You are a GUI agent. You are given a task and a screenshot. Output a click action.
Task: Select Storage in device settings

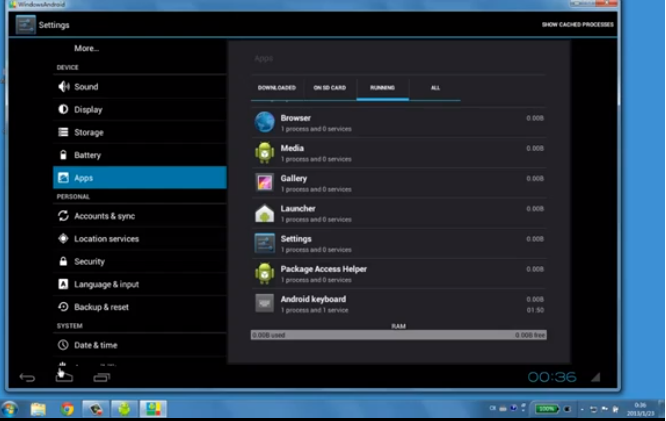pyautogui.click(x=88, y=133)
